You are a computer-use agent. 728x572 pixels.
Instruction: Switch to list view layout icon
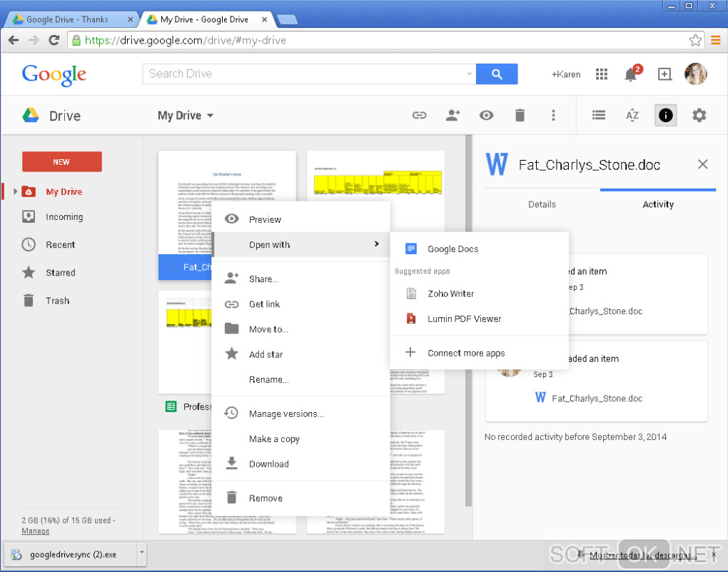(599, 115)
